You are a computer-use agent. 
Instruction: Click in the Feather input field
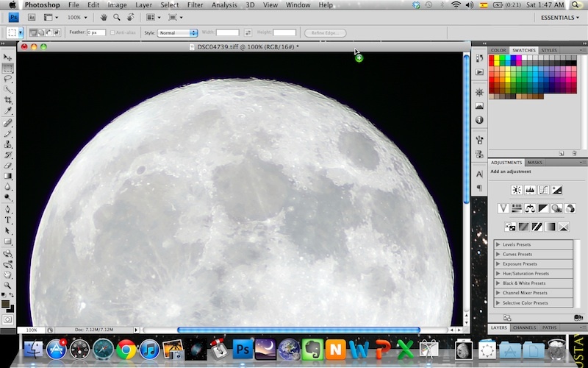pos(96,33)
